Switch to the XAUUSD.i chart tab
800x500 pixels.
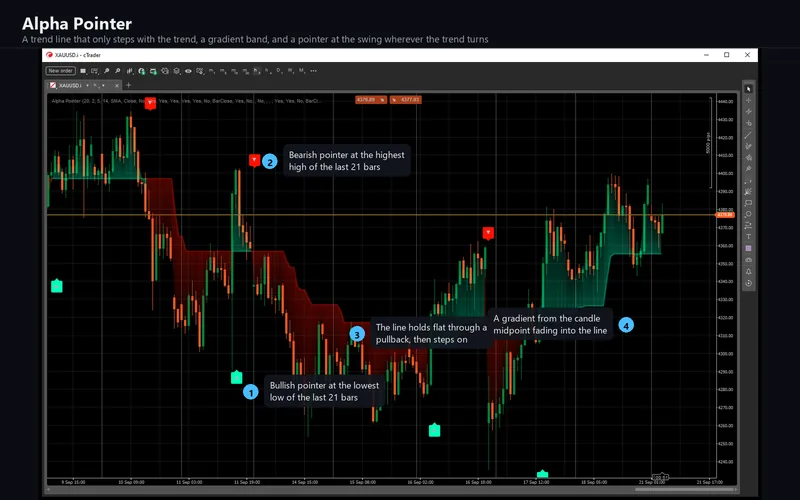(x=70, y=85)
